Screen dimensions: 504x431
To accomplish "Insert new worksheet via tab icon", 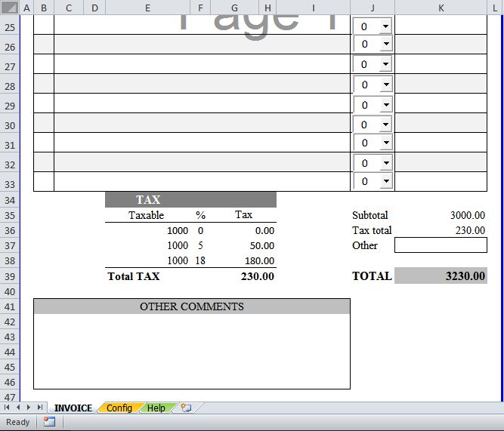I will coord(186,408).
